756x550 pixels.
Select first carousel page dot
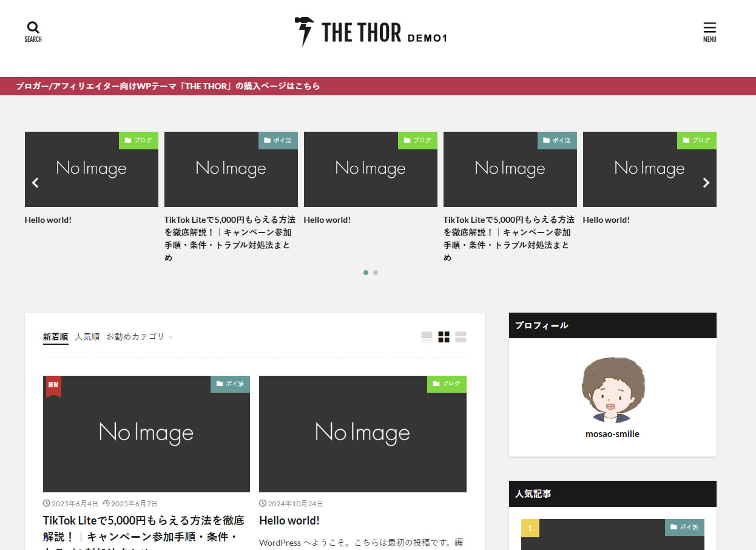tap(366, 273)
